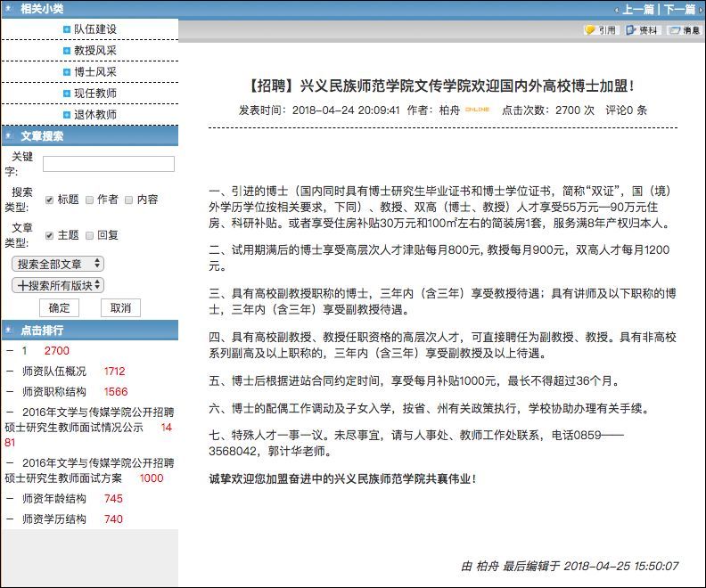Viewport: 706px width, 588px height.
Task: Click the blue bullet icon beside 博士风采
Action: click(67, 72)
